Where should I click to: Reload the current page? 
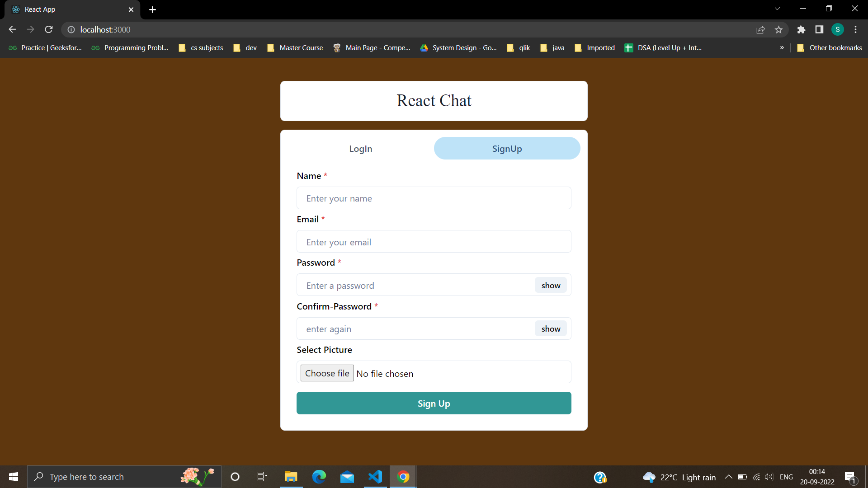[48, 29]
